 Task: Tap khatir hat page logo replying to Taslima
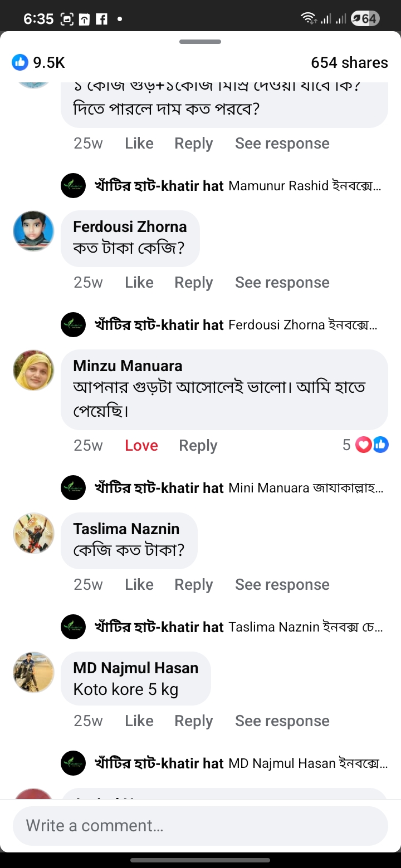point(73,627)
